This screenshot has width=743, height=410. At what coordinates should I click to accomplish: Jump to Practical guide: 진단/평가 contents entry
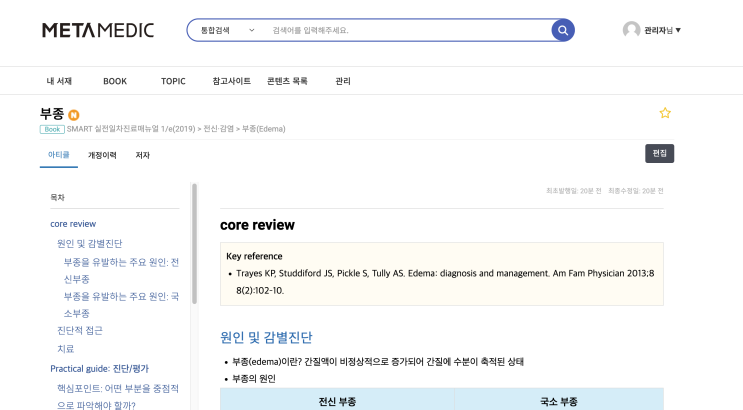[100, 369]
